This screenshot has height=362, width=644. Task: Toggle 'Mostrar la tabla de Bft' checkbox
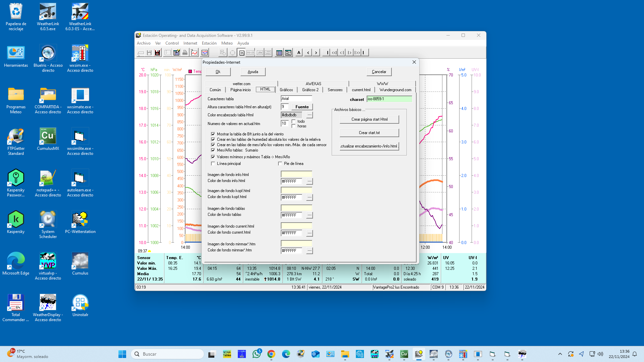click(x=213, y=134)
